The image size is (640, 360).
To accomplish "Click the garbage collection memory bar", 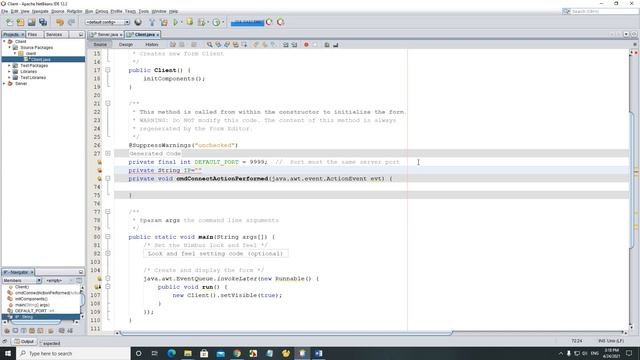I will (x=247, y=22).
